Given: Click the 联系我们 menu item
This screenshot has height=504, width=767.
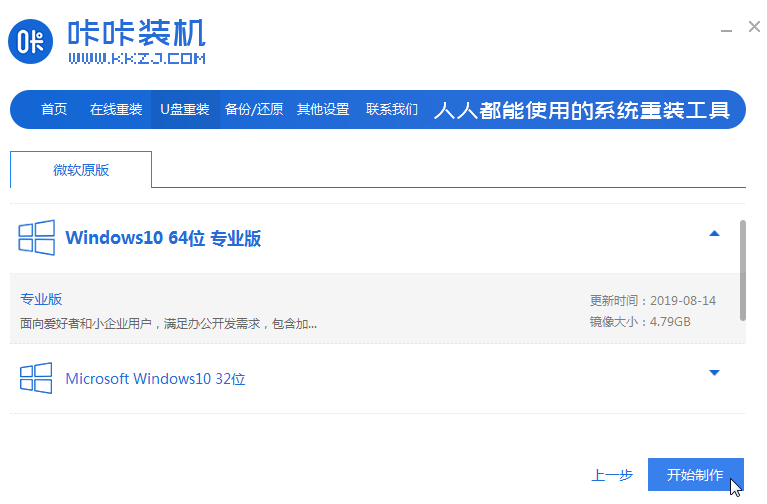Looking at the screenshot, I should (x=392, y=110).
